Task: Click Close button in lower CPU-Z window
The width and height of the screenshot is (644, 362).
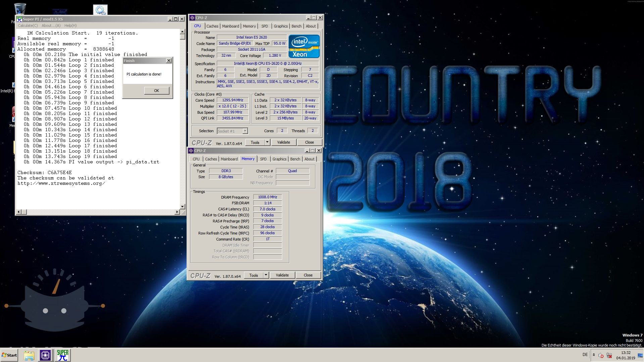Action: click(x=308, y=275)
